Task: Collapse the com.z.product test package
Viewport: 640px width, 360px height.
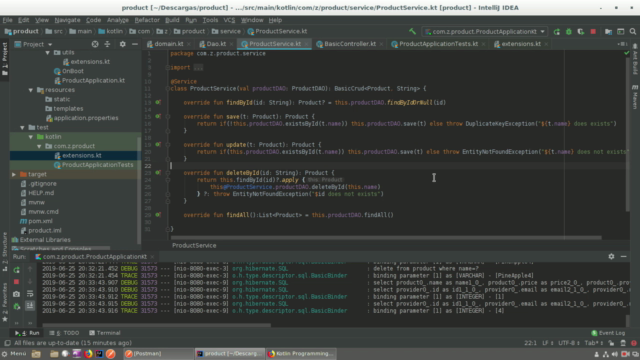Action: tap(39, 146)
